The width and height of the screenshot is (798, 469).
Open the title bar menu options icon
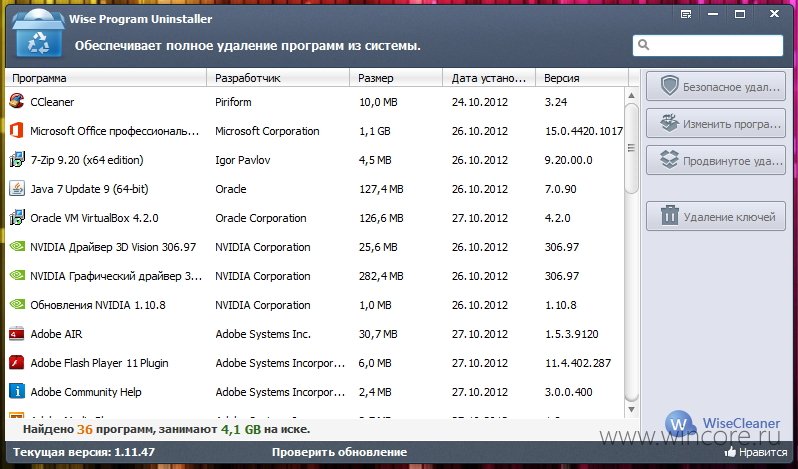tap(686, 14)
